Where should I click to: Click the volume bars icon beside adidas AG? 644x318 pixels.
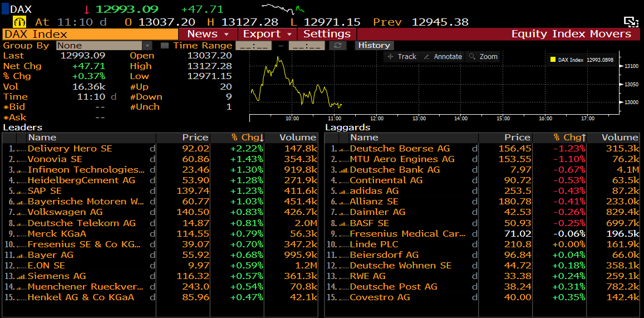point(344,192)
